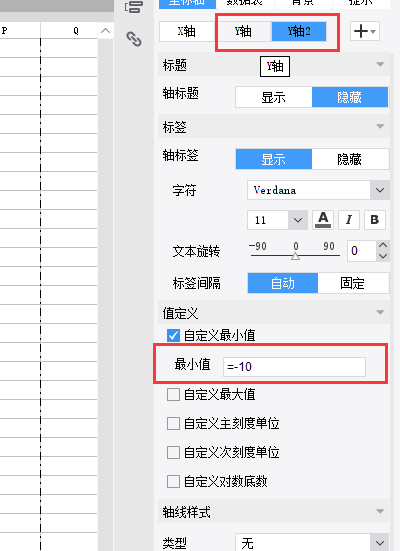Viewport: 400px width, 551px height.
Task: Collapse the 值定义 section
Action: click(380, 312)
